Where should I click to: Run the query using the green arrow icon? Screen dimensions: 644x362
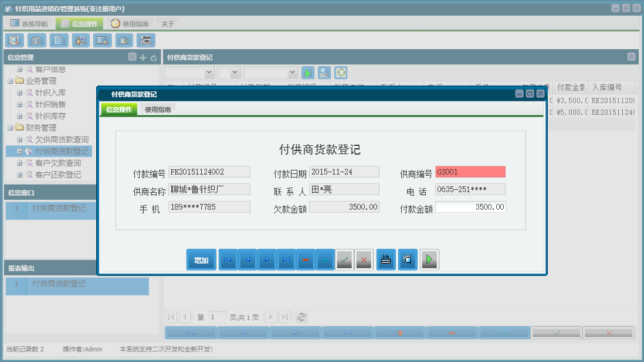pos(308,73)
